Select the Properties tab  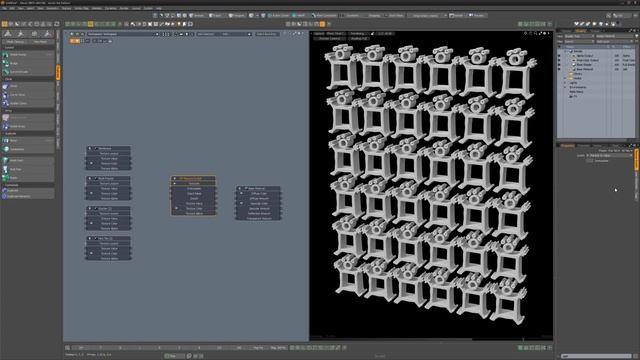(567, 146)
